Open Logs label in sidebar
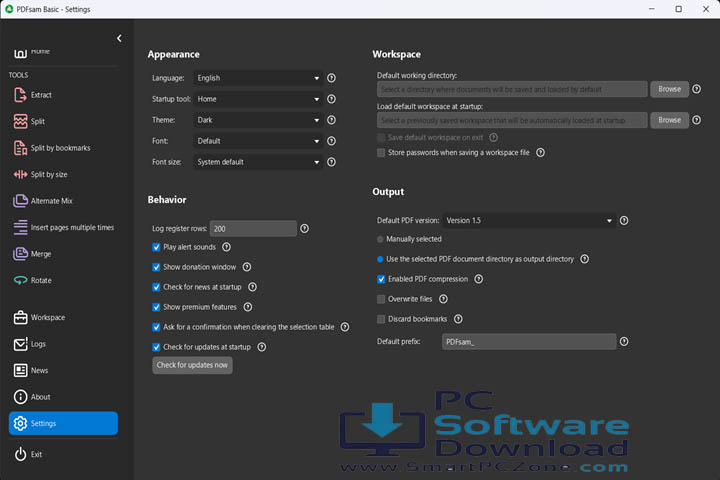 tap(38, 344)
